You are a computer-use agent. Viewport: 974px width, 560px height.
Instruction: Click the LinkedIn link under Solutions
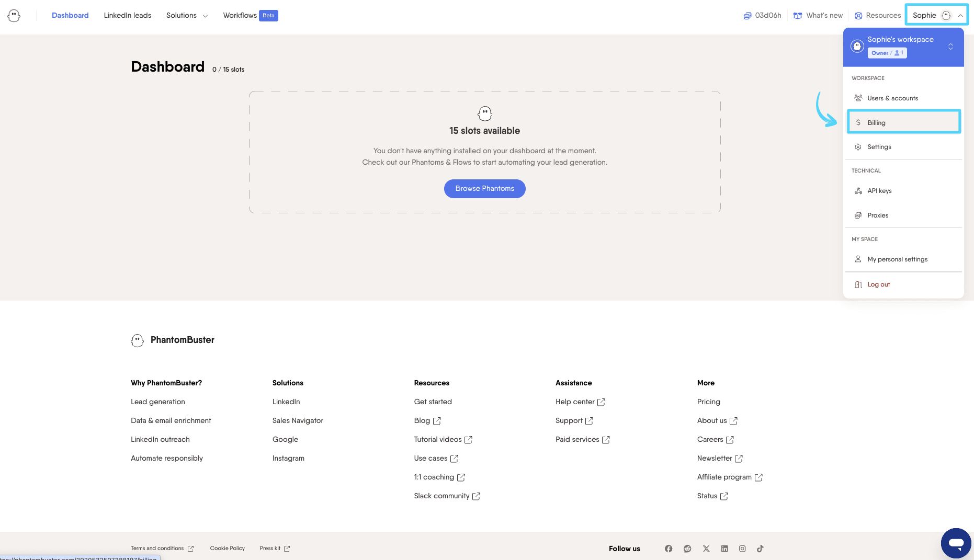point(286,402)
